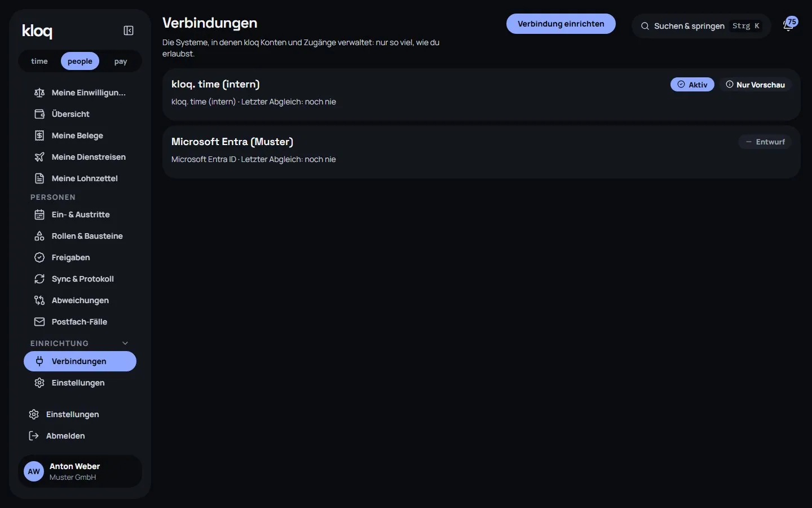Click the document icon for Meine Lohnzettel
This screenshot has width=812, height=508.
[x=39, y=178]
